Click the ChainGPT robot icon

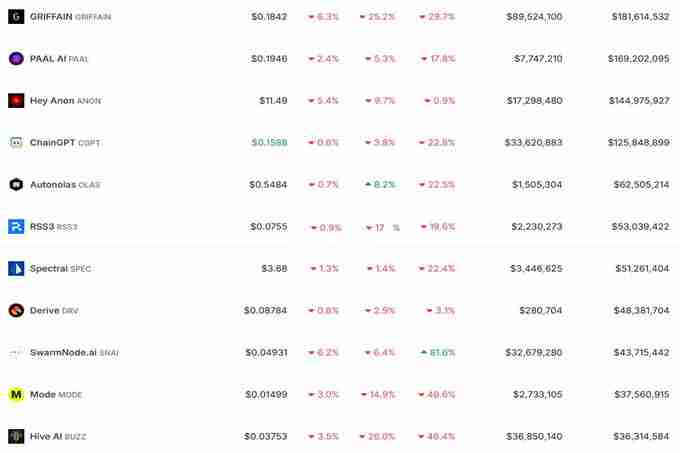tap(16, 143)
